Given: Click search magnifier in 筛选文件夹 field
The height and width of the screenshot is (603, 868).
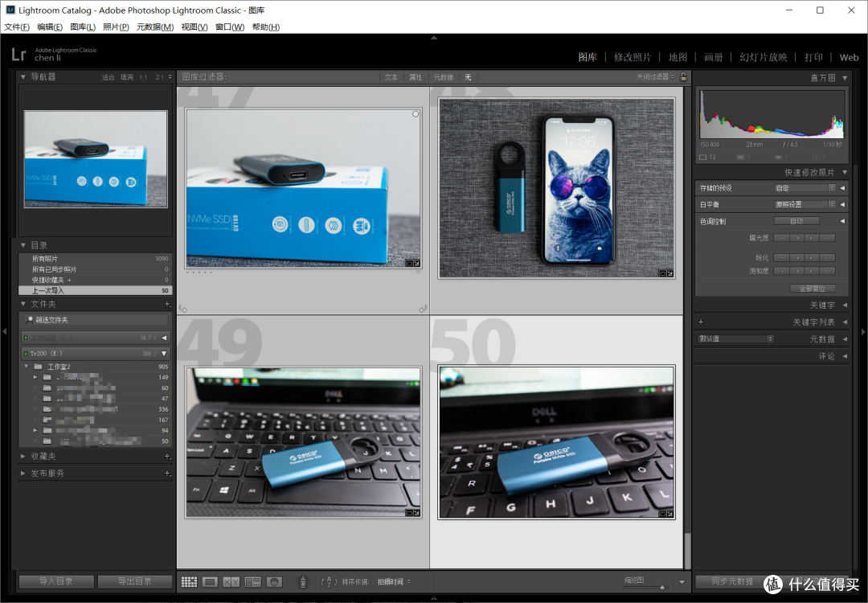Looking at the screenshot, I should pos(30,319).
